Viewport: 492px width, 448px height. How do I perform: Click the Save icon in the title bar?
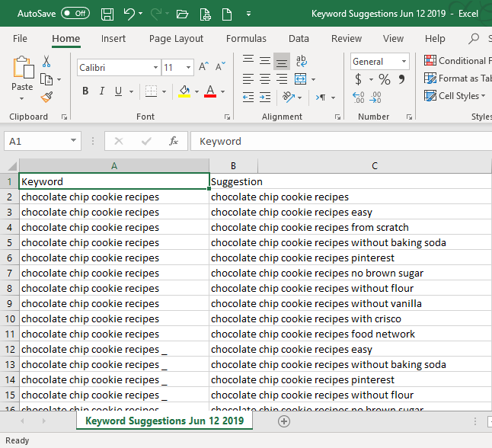[107, 14]
